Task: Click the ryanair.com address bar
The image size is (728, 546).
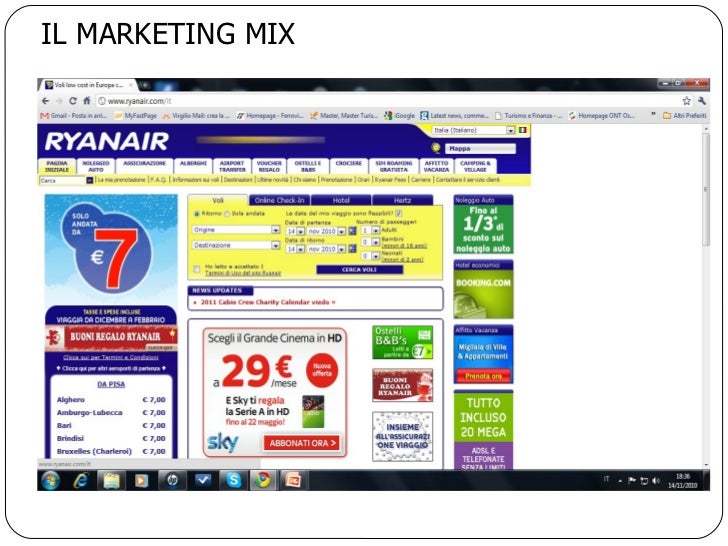Action: coord(388,101)
